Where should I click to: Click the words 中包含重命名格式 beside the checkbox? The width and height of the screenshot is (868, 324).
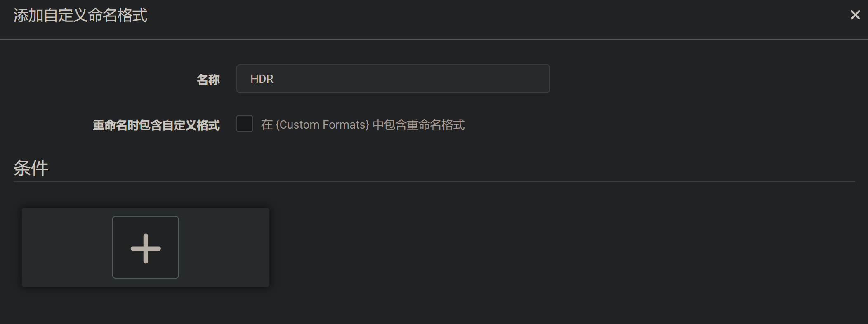(x=418, y=124)
